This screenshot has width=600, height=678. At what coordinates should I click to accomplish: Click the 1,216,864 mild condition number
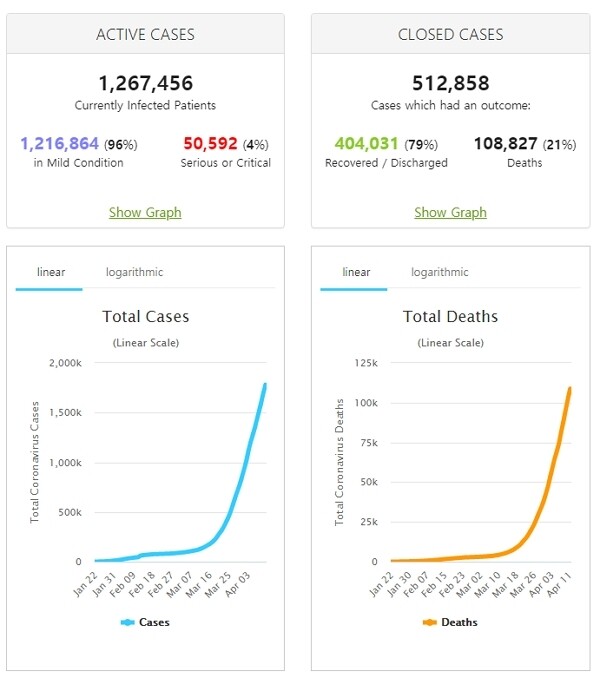tap(58, 144)
